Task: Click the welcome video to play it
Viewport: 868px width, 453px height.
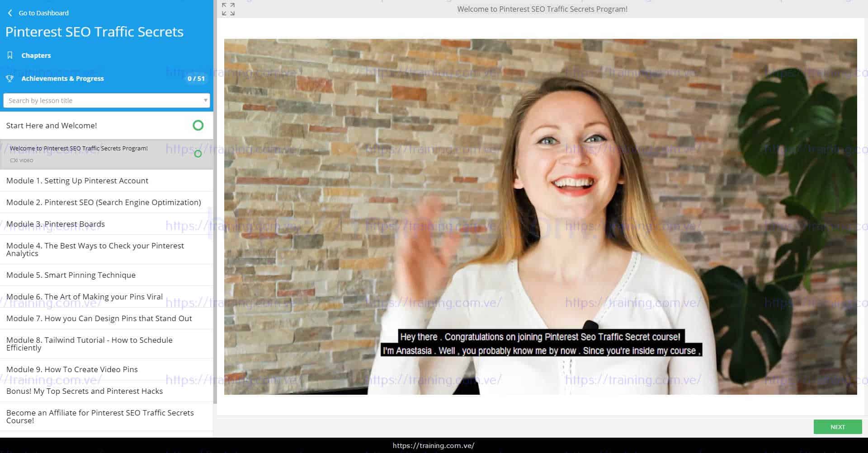Action: [540, 216]
